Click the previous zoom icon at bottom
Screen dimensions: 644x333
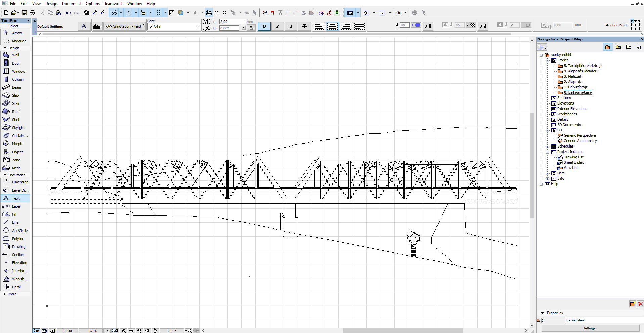click(189, 331)
